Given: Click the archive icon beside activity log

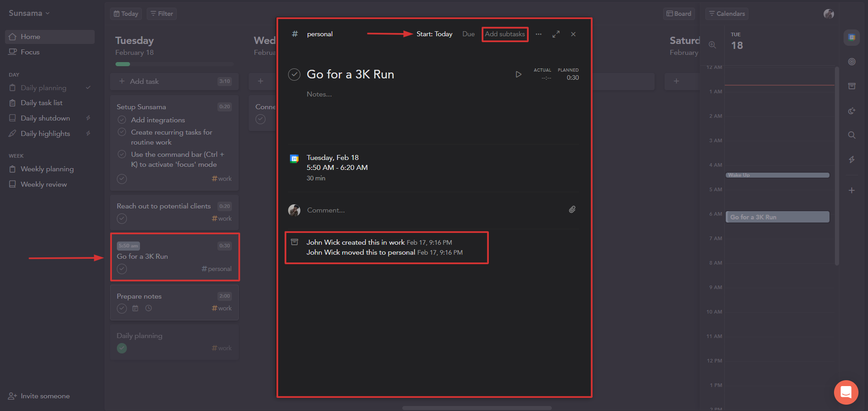Looking at the screenshot, I should pyautogui.click(x=294, y=242).
